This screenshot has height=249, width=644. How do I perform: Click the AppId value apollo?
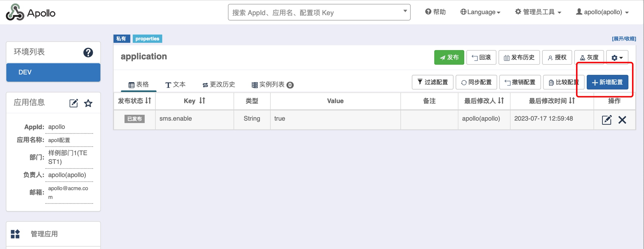(57, 127)
